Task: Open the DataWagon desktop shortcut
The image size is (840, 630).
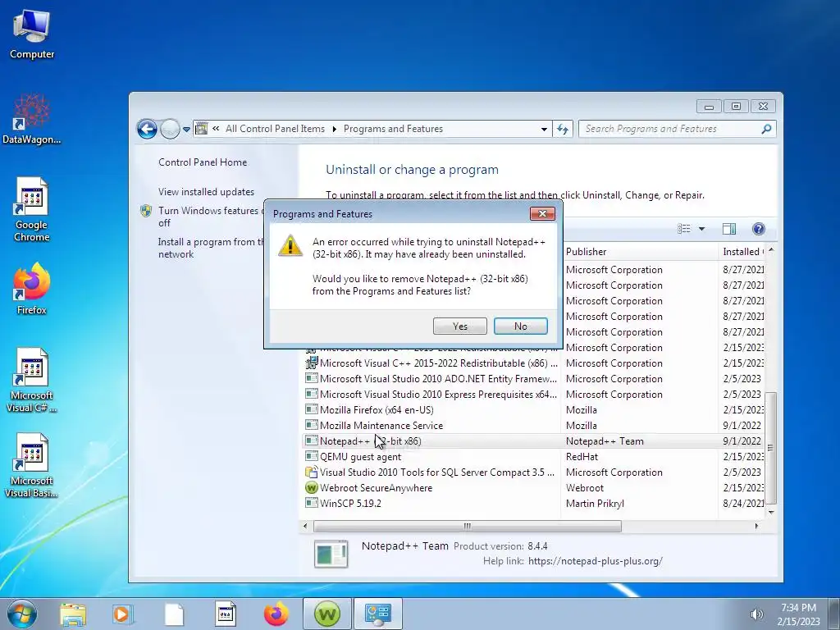Action: [32, 118]
